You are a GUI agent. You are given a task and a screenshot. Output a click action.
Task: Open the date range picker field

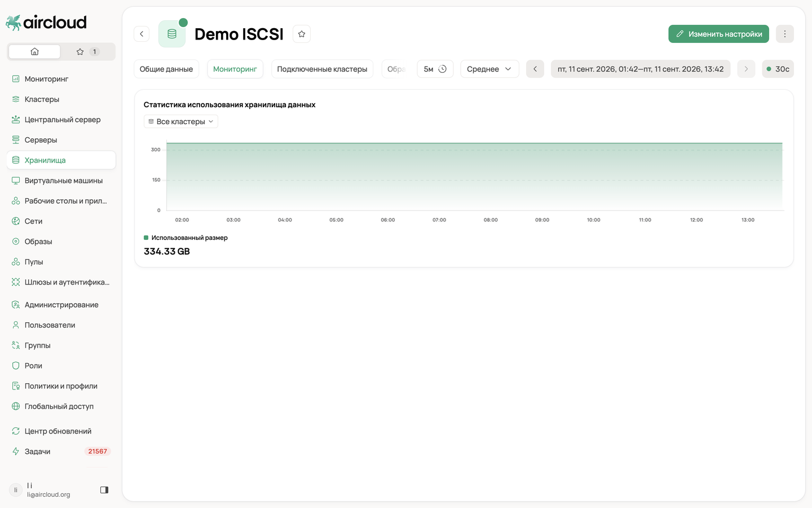tap(641, 69)
